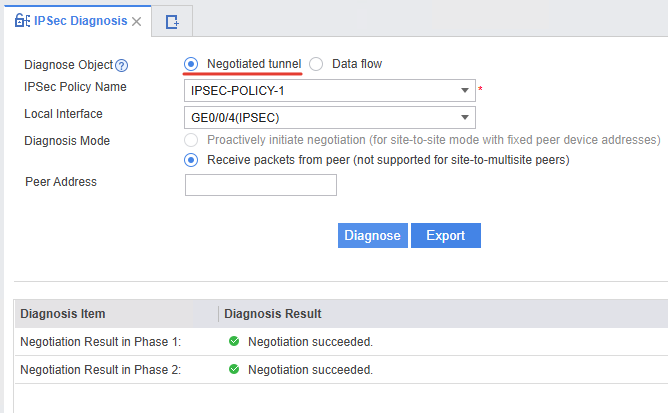The height and width of the screenshot is (413, 668).
Task: Select Proactively initiate negotiation mode
Action: pyautogui.click(x=192, y=140)
